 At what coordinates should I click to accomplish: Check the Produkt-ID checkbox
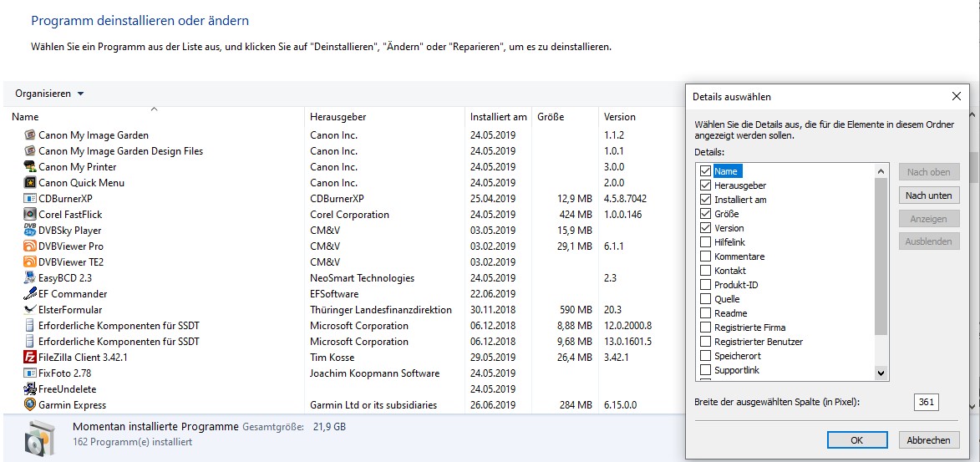click(706, 285)
